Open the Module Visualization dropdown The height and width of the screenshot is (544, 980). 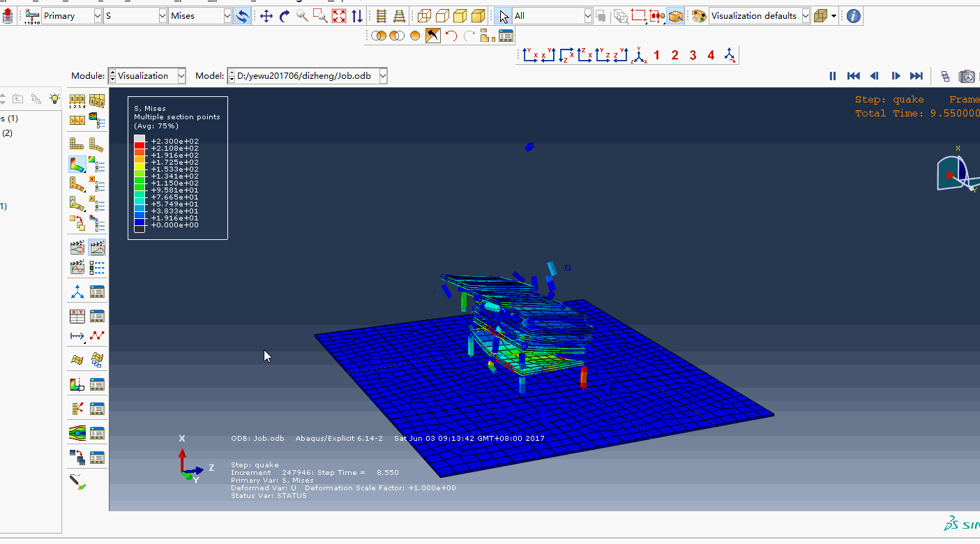coord(181,76)
